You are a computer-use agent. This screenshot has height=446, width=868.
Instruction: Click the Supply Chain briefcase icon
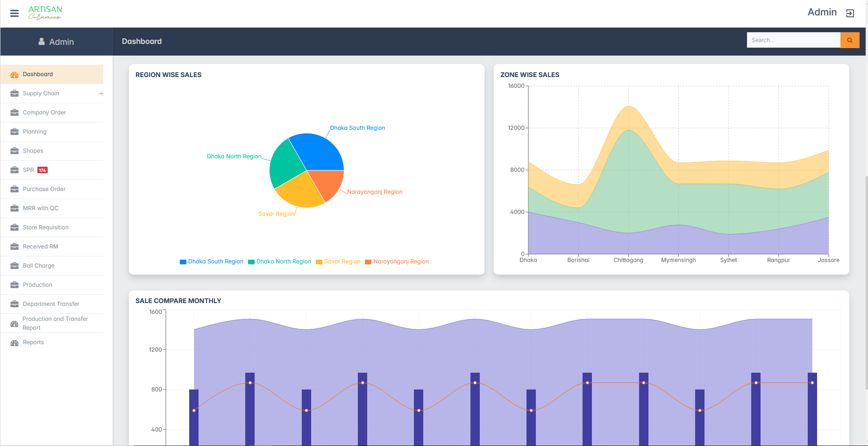click(14, 93)
